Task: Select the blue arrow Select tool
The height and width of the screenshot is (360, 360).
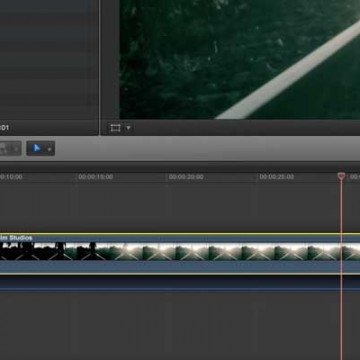Action: point(37,148)
